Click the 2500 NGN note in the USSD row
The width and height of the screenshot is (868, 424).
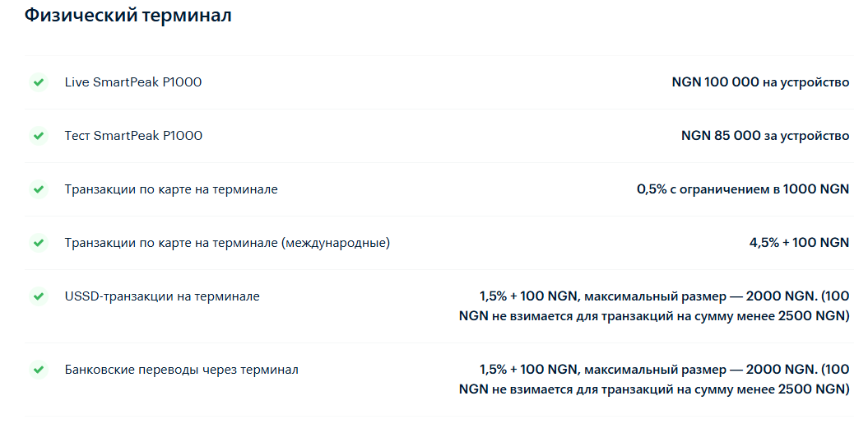click(x=815, y=316)
